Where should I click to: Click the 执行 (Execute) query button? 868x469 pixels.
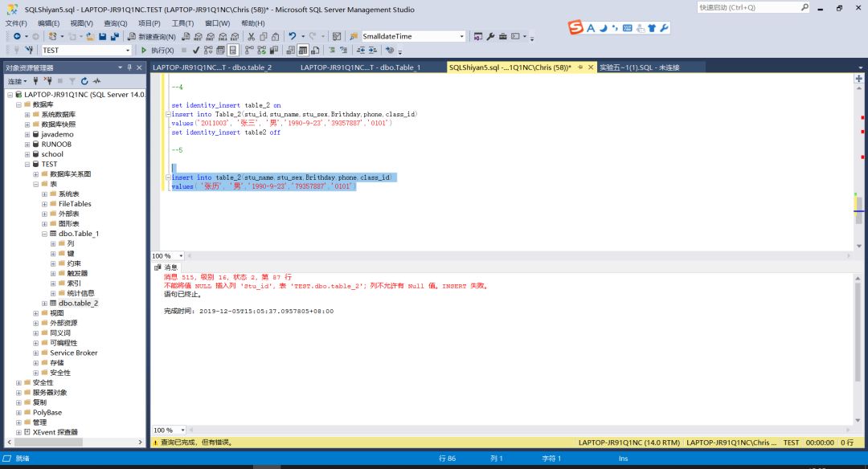click(x=158, y=50)
